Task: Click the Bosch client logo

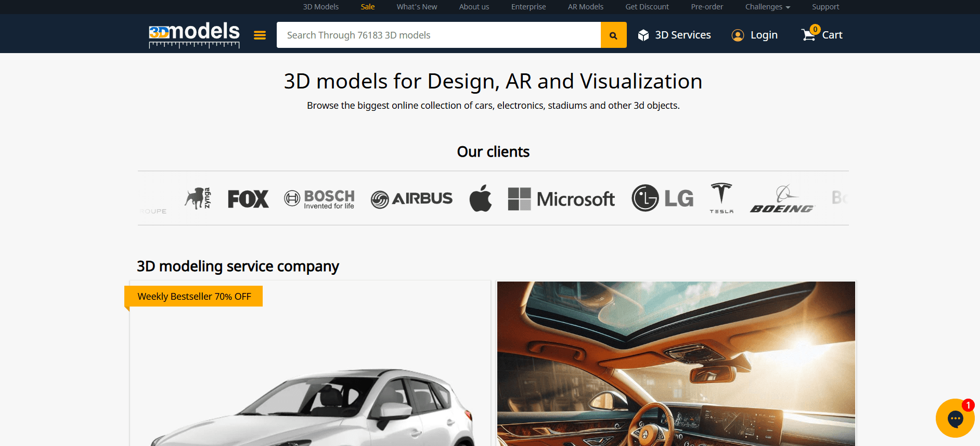Action: [x=319, y=199]
